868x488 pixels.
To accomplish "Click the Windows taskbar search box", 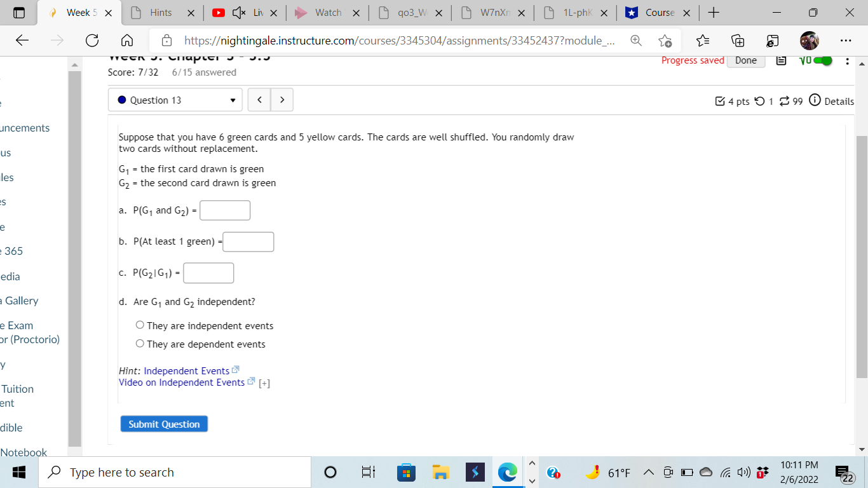I will pyautogui.click(x=176, y=472).
